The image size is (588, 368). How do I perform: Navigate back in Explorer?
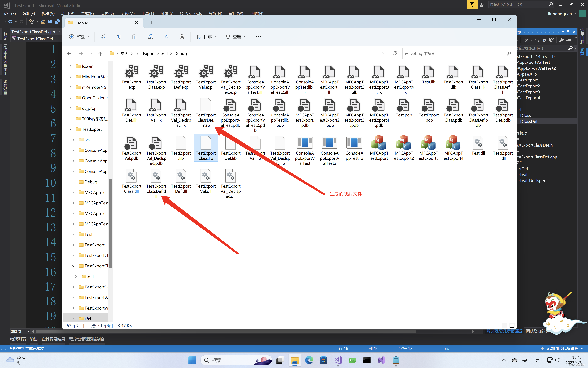click(x=69, y=53)
